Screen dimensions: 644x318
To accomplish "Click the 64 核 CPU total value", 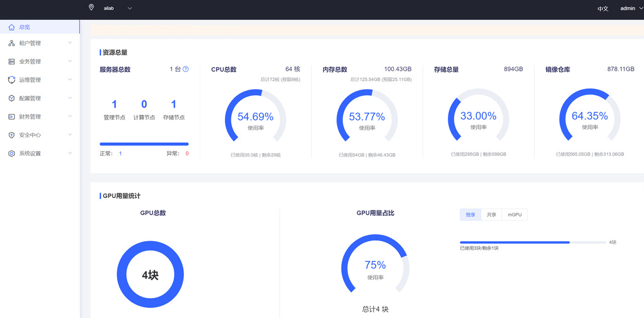I will tap(293, 69).
